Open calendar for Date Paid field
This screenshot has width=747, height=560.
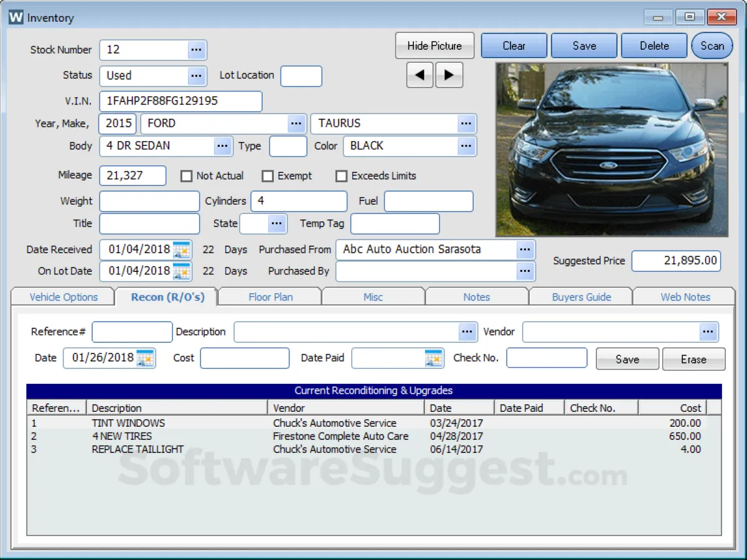tap(433, 358)
